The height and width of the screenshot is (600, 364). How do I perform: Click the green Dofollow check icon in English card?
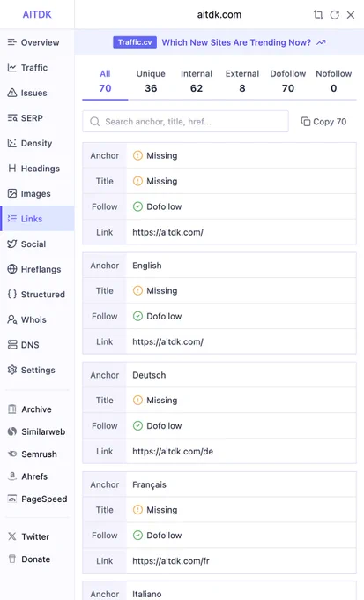pos(137,317)
